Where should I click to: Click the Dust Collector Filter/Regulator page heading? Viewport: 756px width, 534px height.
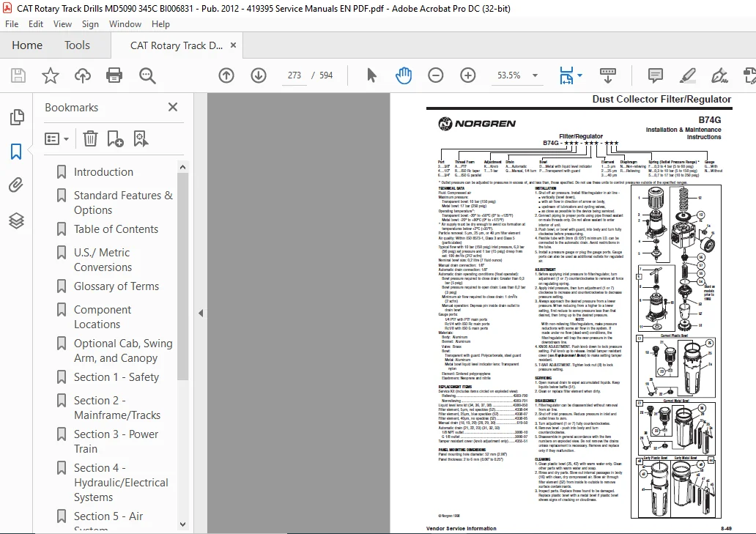[661, 100]
